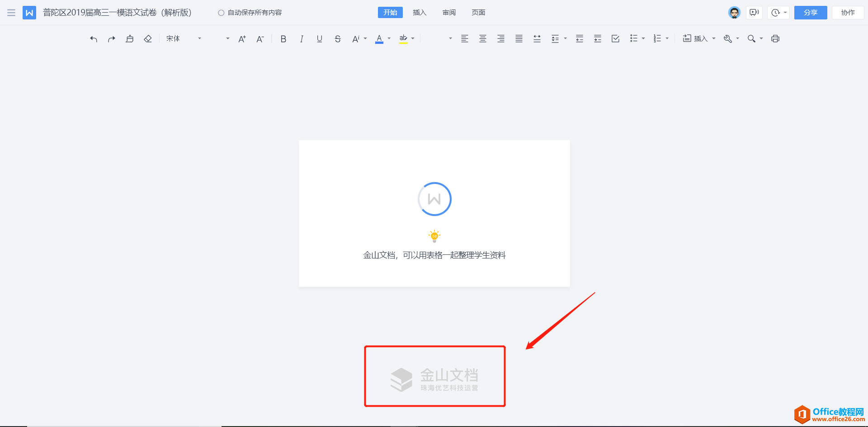Switch to the 审阅 tab
The height and width of the screenshot is (427, 868).
[449, 13]
